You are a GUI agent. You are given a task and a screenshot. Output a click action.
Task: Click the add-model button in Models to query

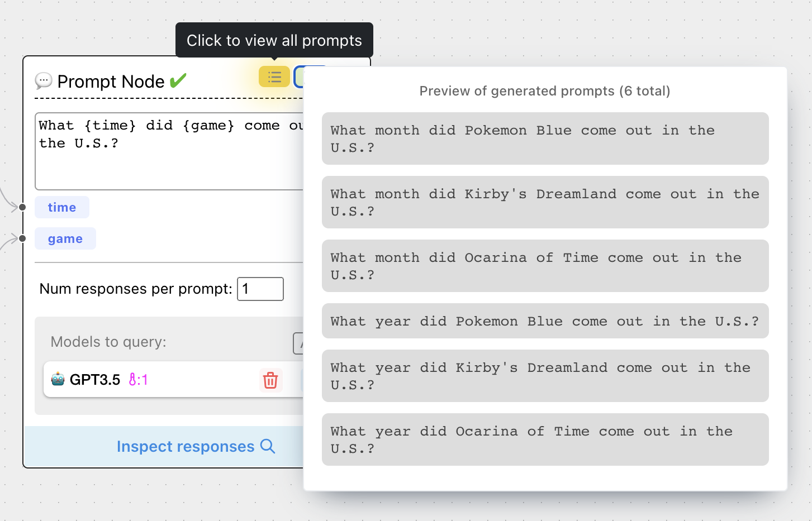300,343
